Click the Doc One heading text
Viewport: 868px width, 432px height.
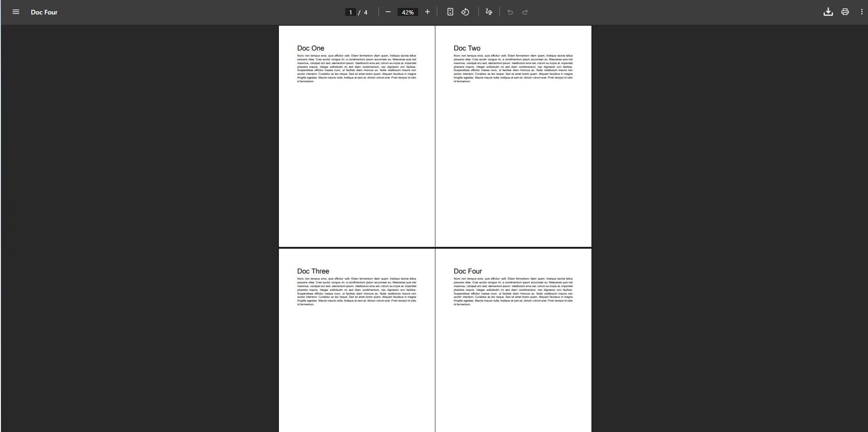pos(310,48)
